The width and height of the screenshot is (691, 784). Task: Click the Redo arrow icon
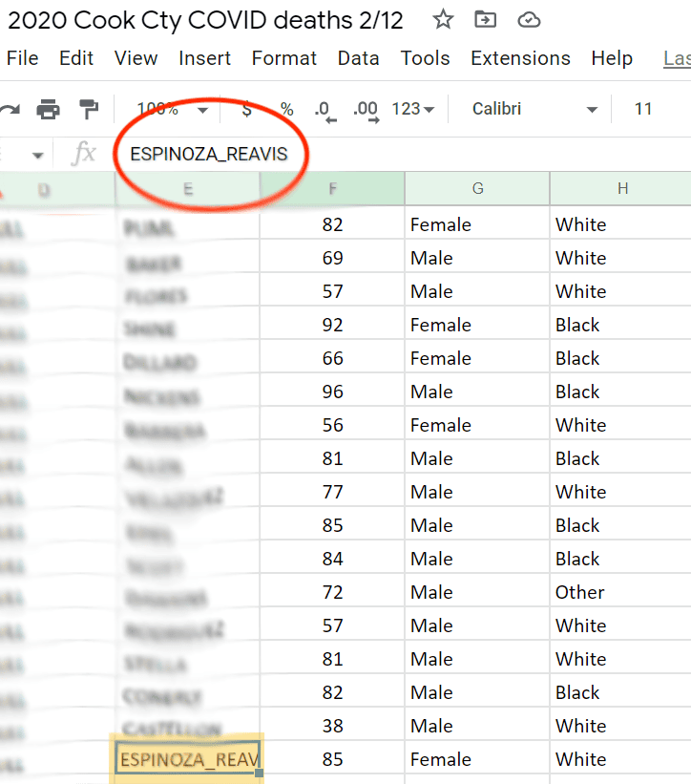(x=10, y=109)
